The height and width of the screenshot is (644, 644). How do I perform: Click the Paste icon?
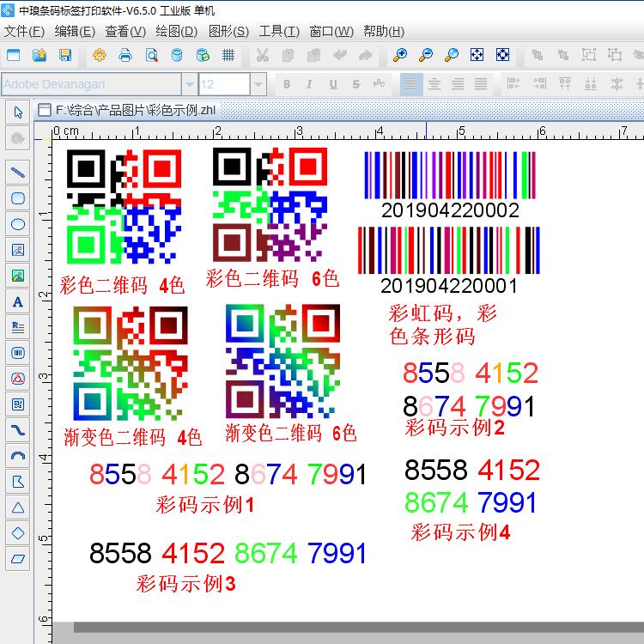(x=313, y=55)
